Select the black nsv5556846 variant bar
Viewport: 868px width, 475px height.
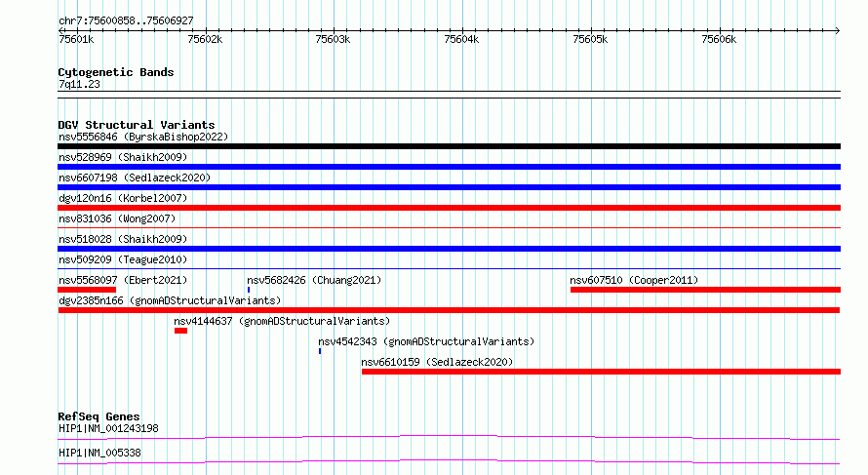[449, 146]
